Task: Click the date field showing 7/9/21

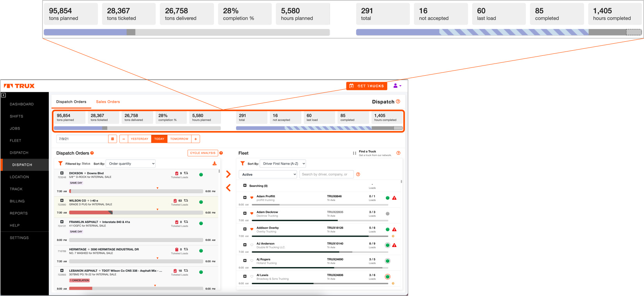Action: click(x=82, y=139)
